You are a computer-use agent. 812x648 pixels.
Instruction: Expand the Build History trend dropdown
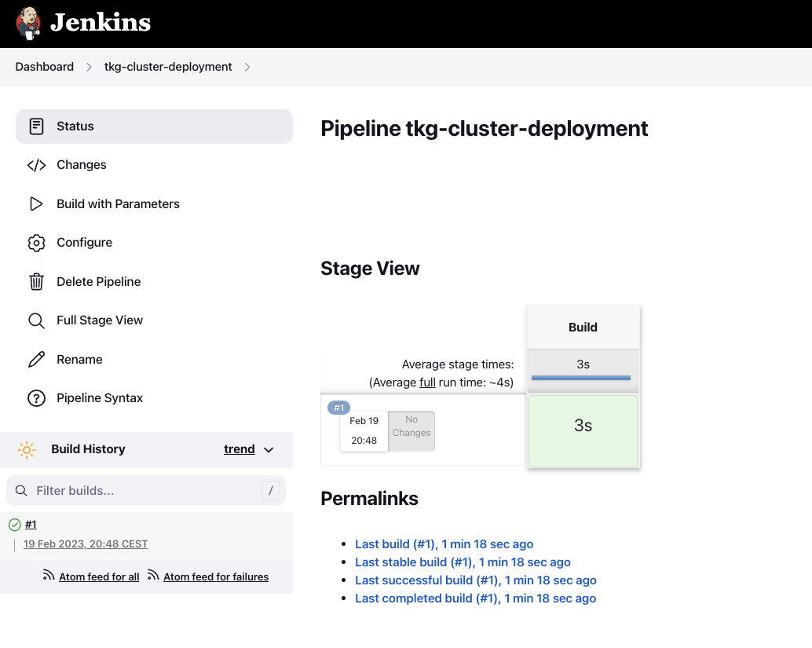(x=268, y=449)
